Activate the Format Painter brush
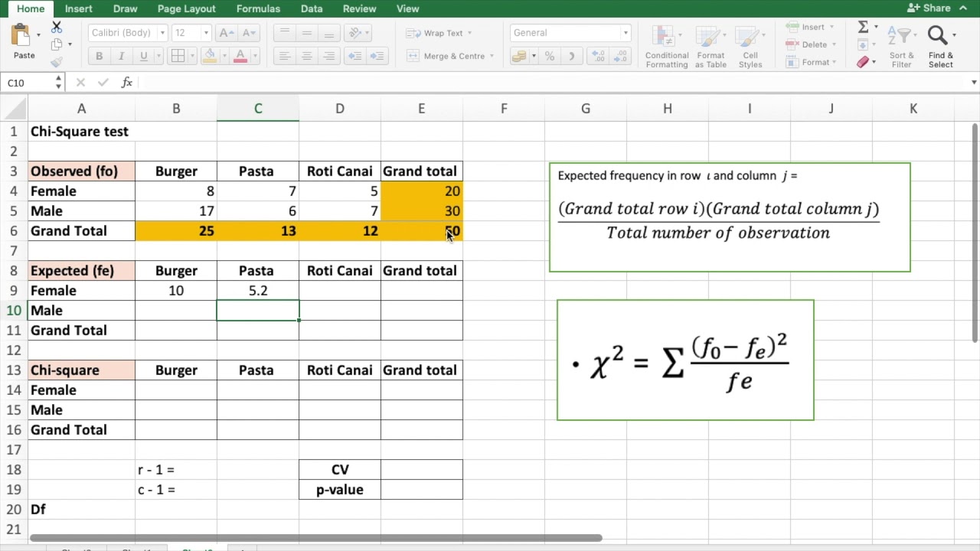This screenshot has width=980, height=551. click(x=57, y=62)
